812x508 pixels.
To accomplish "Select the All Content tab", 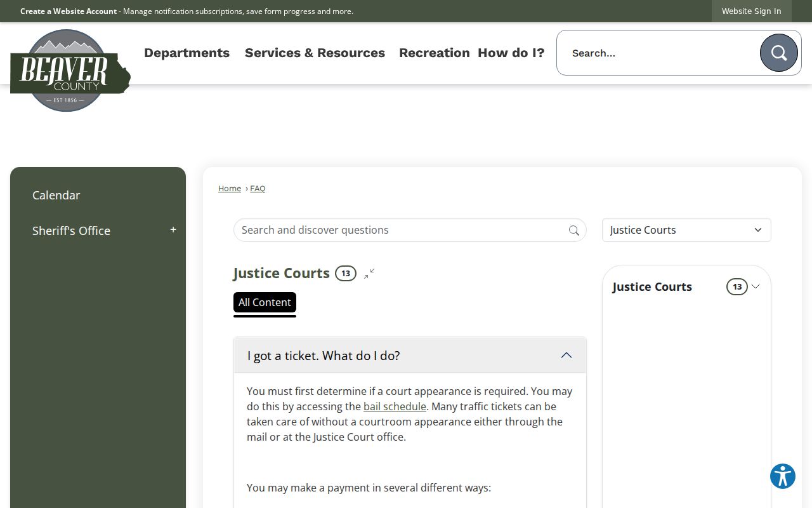I will point(265,302).
